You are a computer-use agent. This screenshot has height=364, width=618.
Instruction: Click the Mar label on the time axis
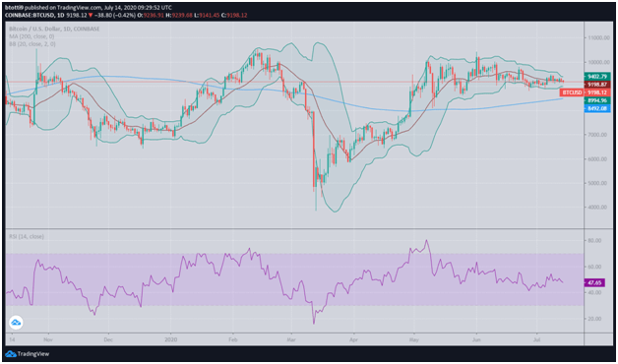click(291, 338)
